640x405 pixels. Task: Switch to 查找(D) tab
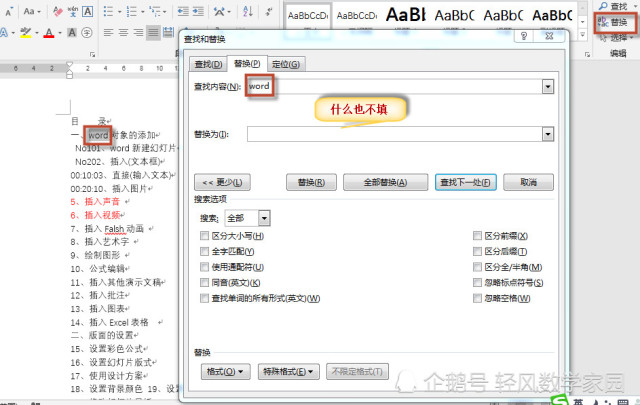[209, 65]
